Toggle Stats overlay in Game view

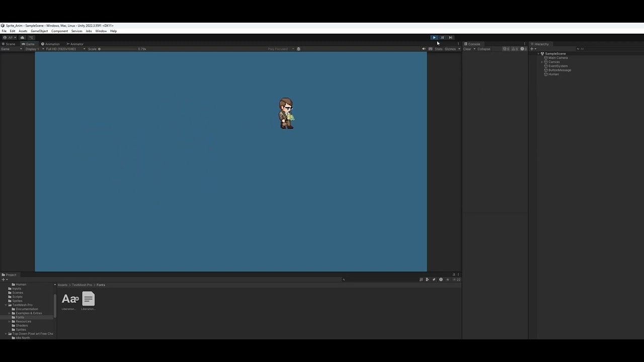[x=439, y=49]
